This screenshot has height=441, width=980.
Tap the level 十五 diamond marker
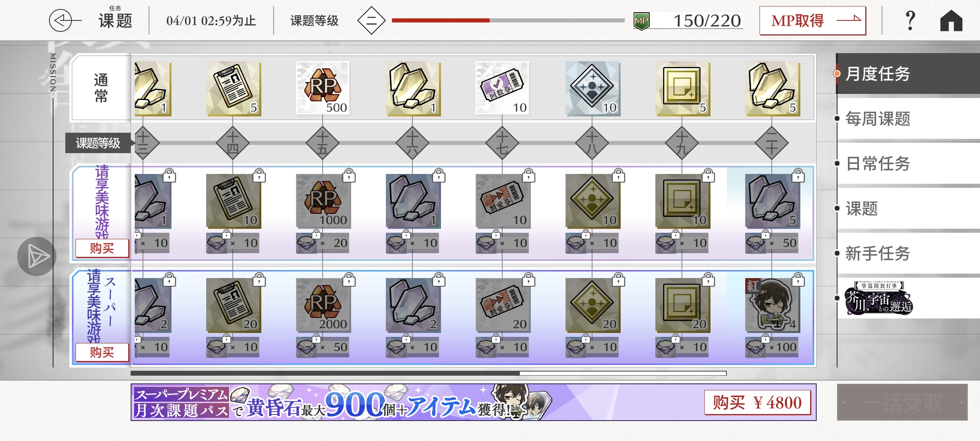click(x=323, y=143)
